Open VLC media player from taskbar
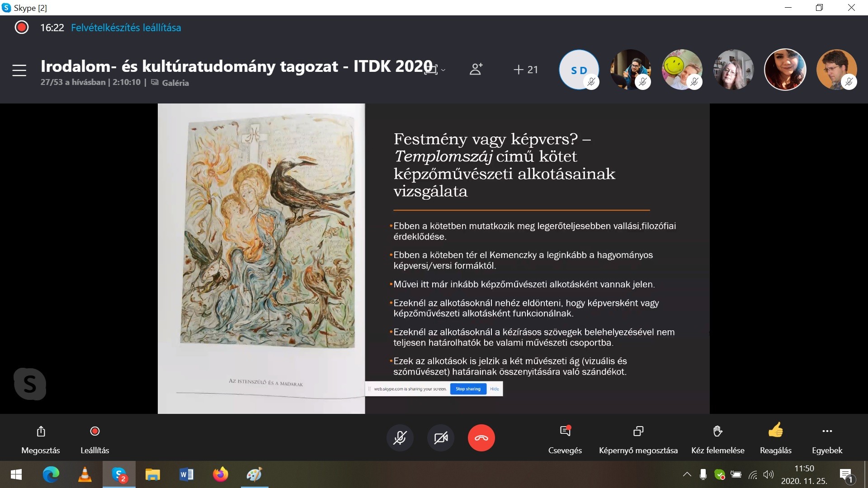This screenshot has width=868, height=488. point(85,474)
